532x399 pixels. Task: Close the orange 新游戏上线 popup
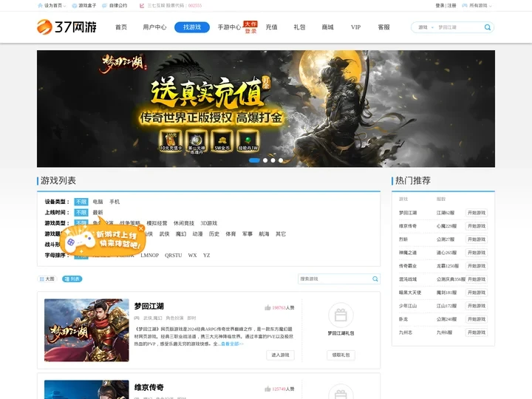pos(141,228)
